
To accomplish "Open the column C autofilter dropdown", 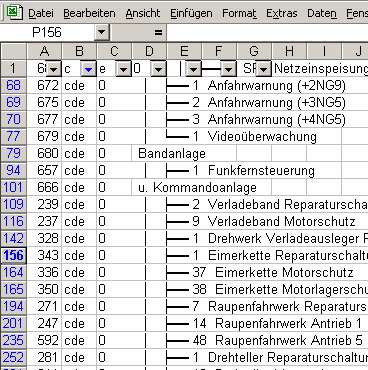I will tap(123, 69).
